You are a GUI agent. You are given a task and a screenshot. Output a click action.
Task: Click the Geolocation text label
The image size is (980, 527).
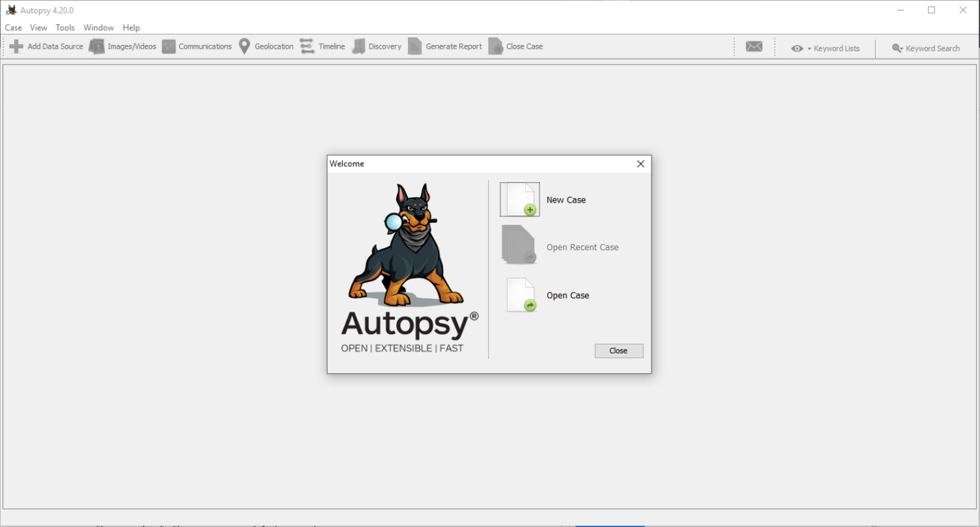click(x=274, y=47)
